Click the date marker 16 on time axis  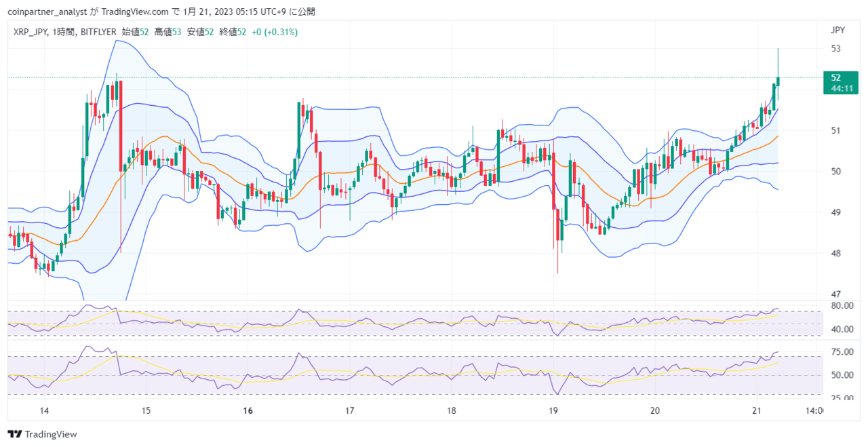[248, 410]
